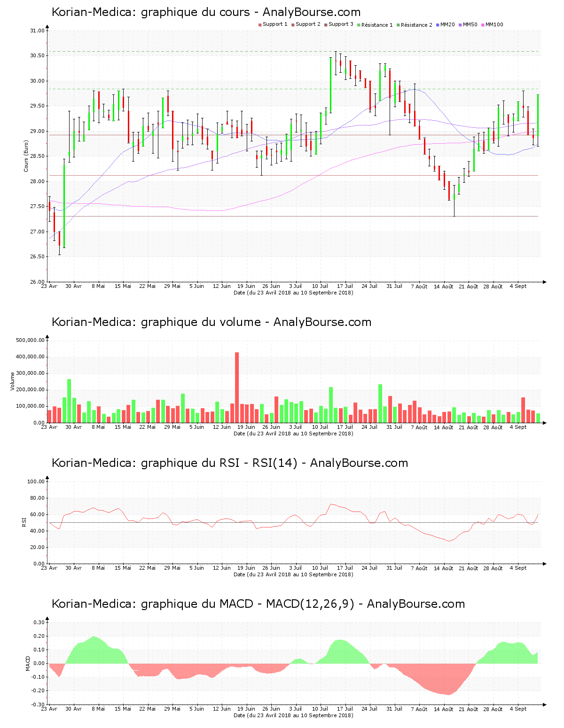
Task: Click the '23 Avr' date on RSI chart axis
Action: pyautogui.click(x=49, y=568)
